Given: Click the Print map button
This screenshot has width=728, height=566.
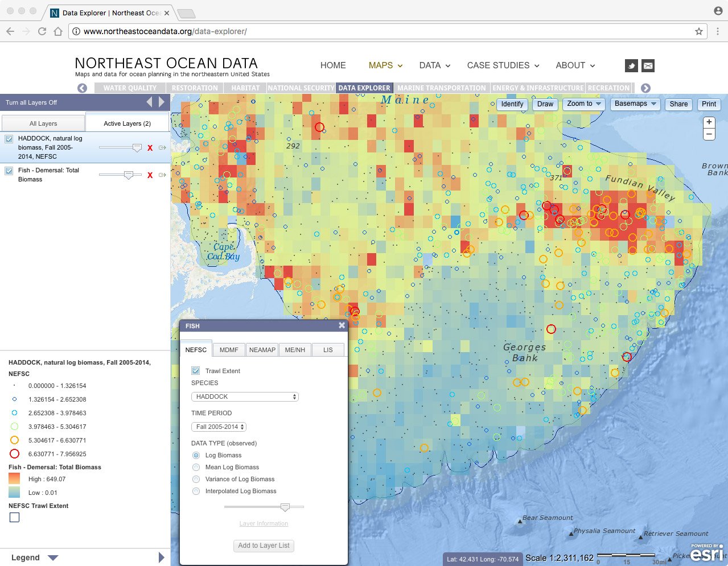Looking at the screenshot, I should tap(709, 104).
